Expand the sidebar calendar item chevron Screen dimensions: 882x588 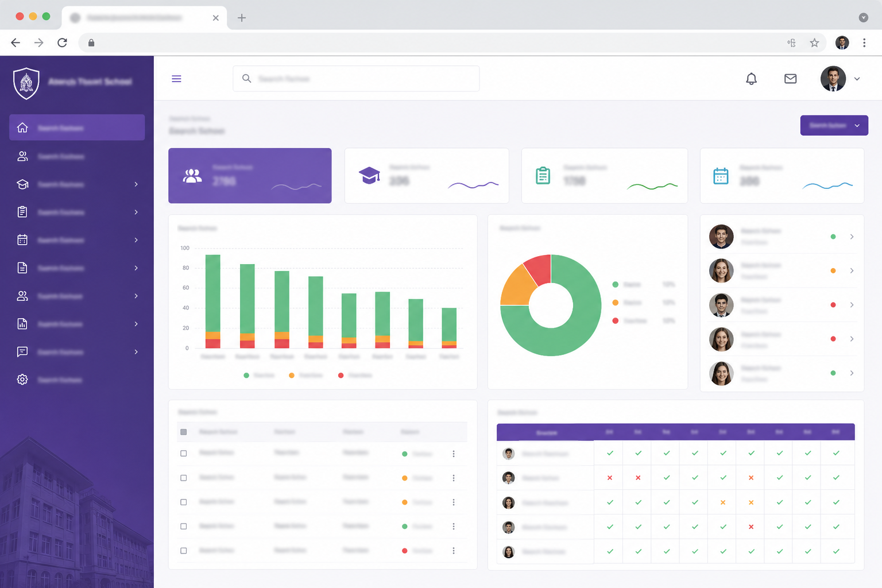point(136,240)
